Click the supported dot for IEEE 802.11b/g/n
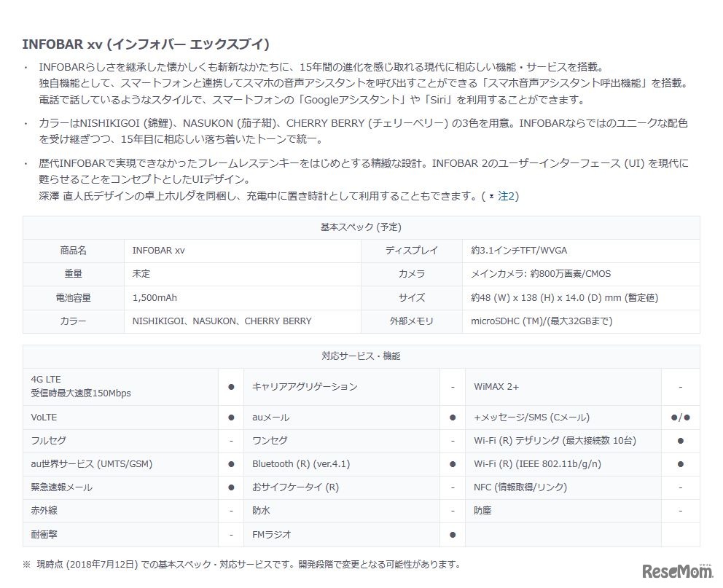This screenshot has height=588, width=723. pos(681,465)
